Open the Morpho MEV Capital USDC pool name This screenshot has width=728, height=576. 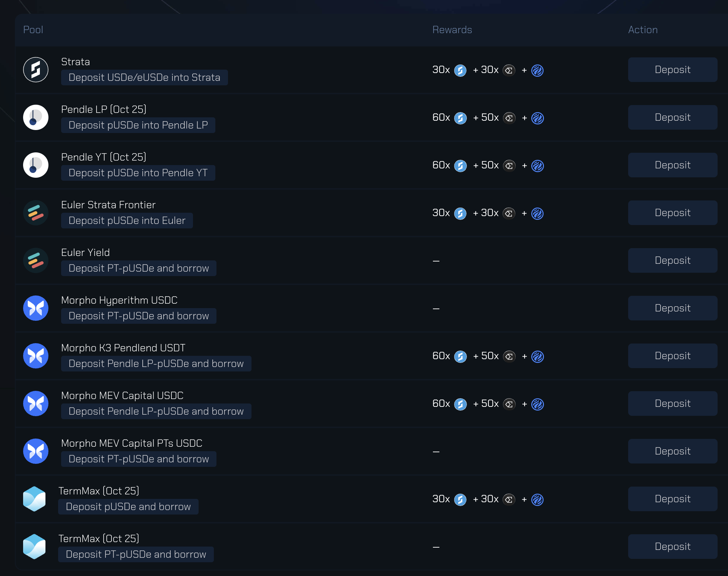122,395
